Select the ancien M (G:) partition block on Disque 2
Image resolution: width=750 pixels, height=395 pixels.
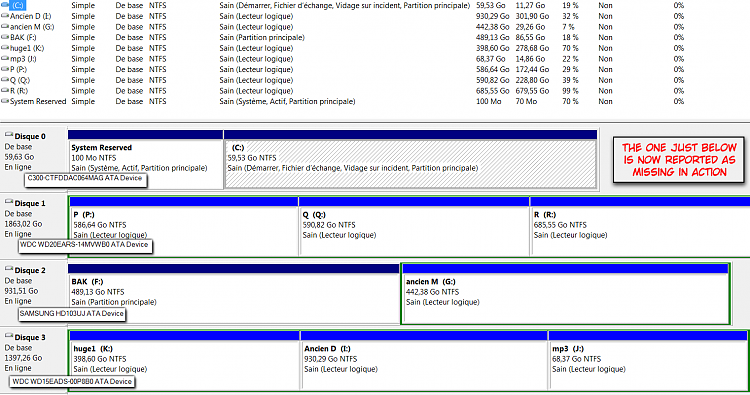tap(565, 294)
